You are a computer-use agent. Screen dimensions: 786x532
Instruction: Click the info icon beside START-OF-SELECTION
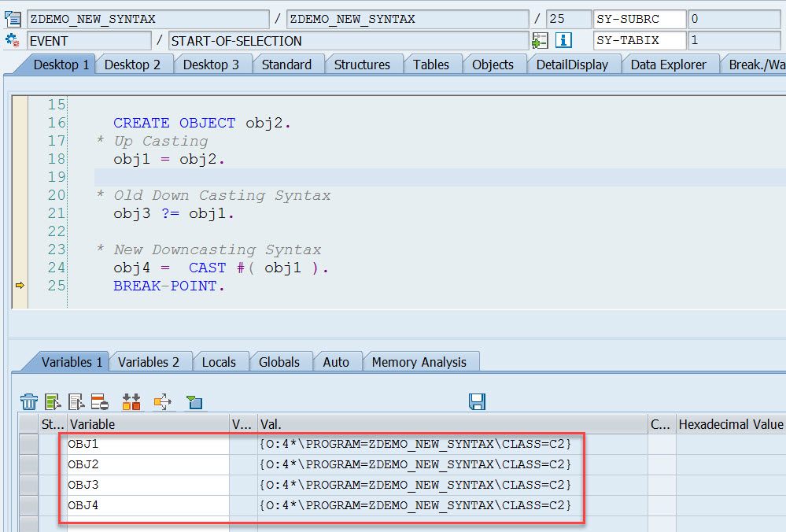point(563,41)
